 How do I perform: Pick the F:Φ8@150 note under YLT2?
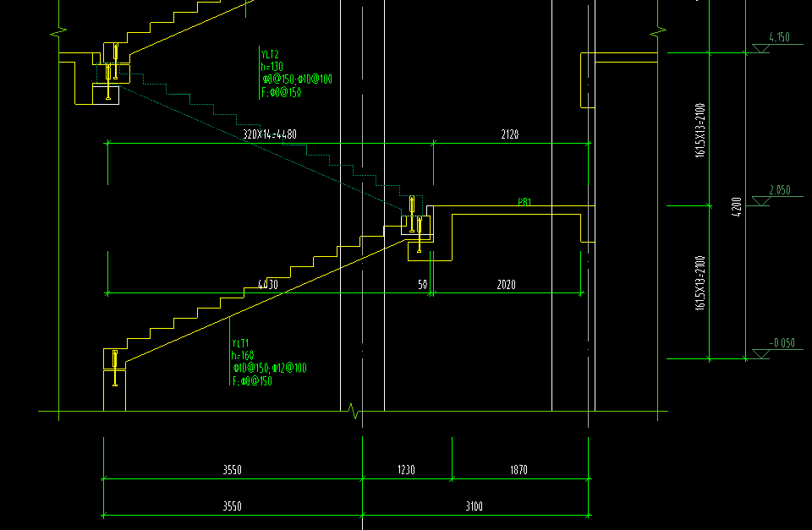(281, 92)
